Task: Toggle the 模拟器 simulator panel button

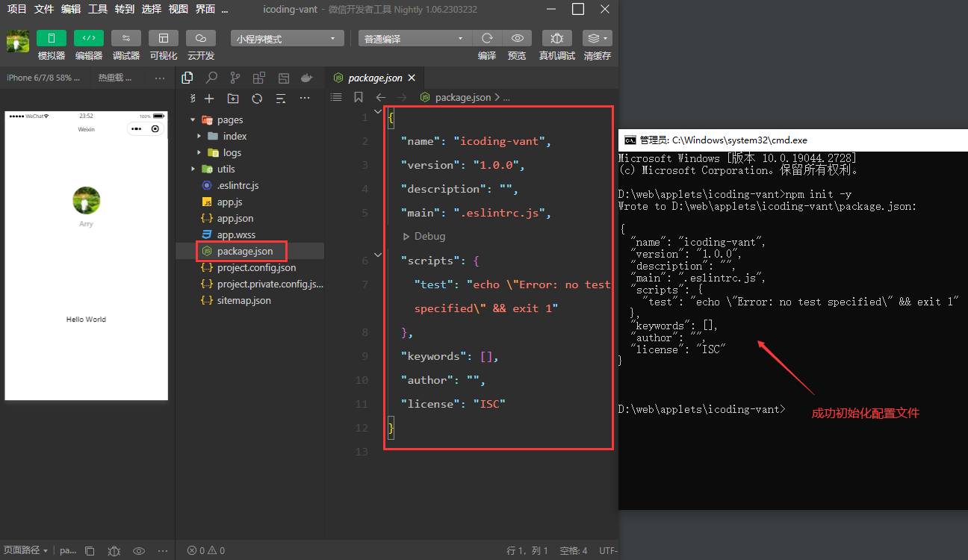Action: click(52, 38)
